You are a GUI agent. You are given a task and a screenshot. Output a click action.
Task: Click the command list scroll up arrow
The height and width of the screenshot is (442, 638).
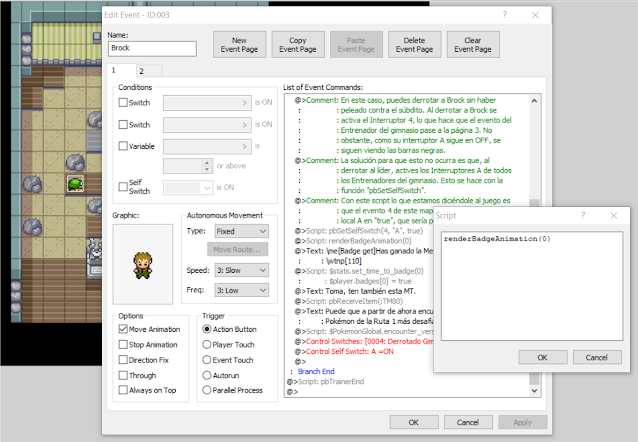(x=534, y=101)
